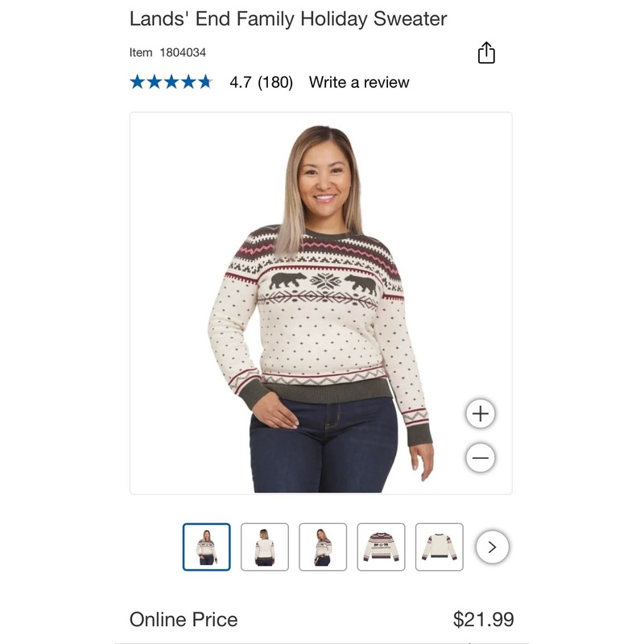Select the third side-angle model thumbnail
This screenshot has height=644, width=644.
[x=323, y=547]
